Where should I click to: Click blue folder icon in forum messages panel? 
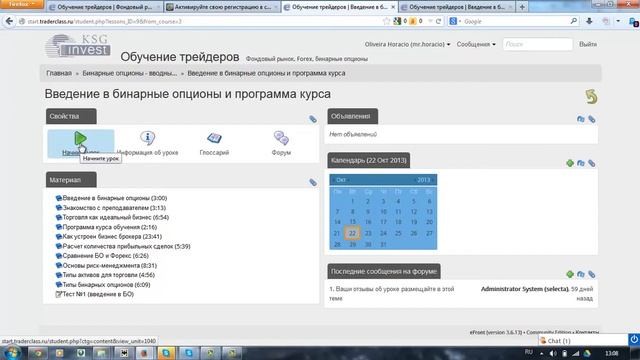pos(581,274)
